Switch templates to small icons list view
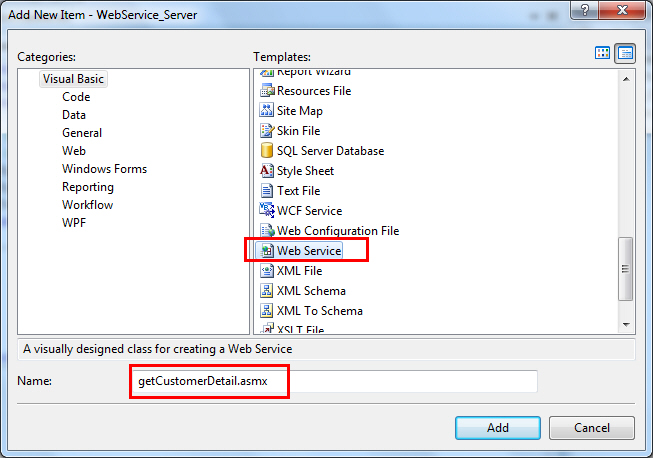The height and width of the screenshot is (458, 653). 625,53
